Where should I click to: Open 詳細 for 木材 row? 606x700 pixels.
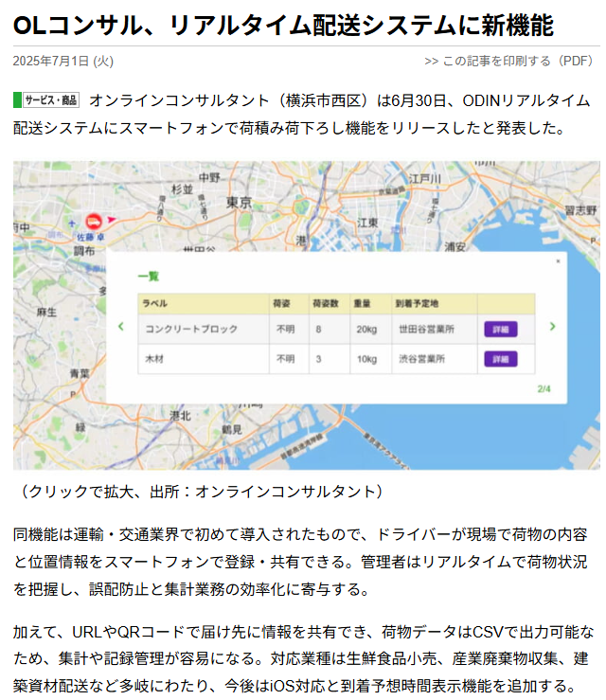501,359
